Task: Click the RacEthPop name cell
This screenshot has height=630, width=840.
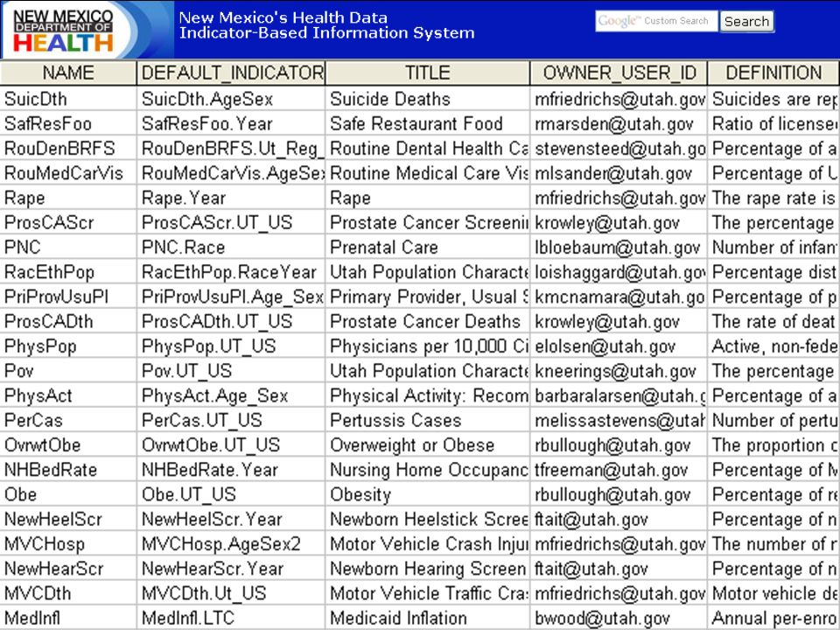Action: 68,272
